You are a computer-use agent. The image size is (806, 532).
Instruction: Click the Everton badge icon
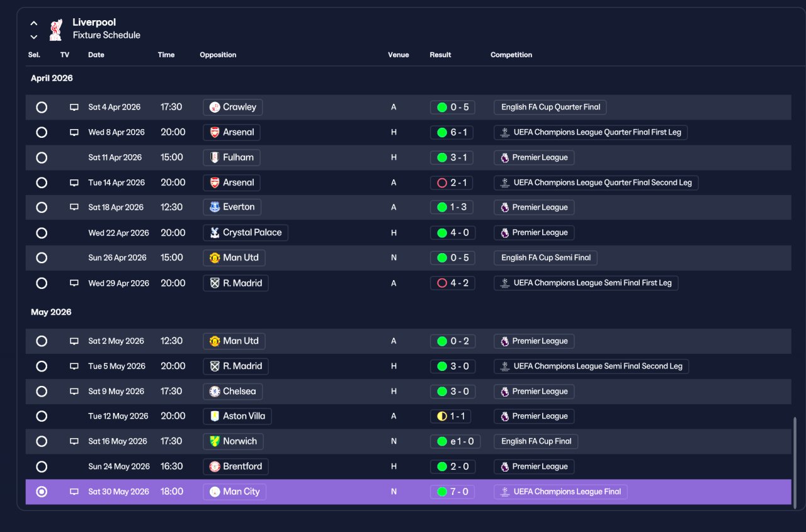click(215, 207)
